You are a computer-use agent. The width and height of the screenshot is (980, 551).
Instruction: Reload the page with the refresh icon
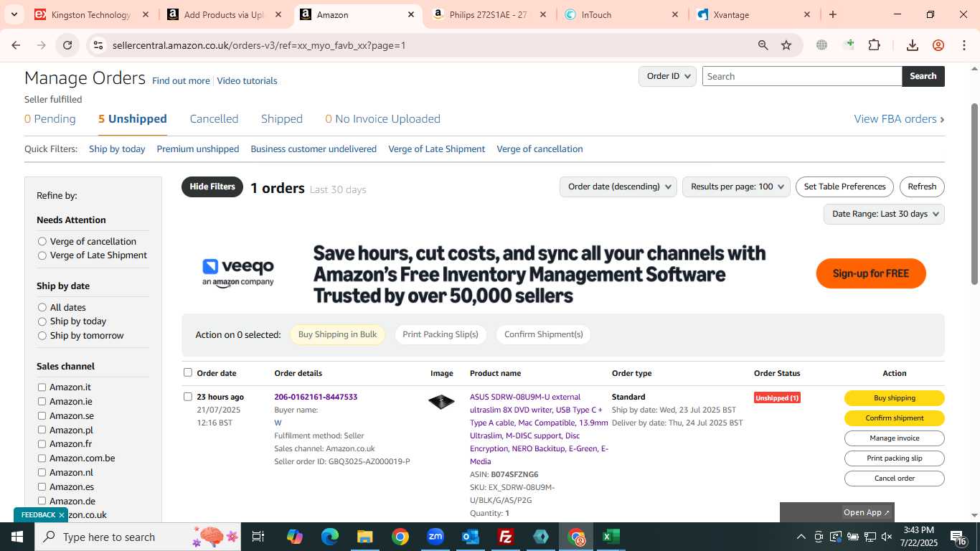[x=67, y=45]
